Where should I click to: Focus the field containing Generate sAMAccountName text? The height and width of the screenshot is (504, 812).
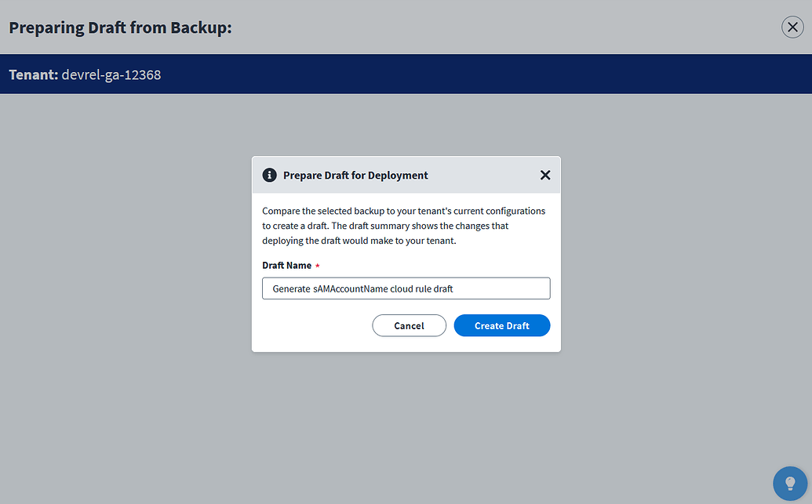click(406, 288)
